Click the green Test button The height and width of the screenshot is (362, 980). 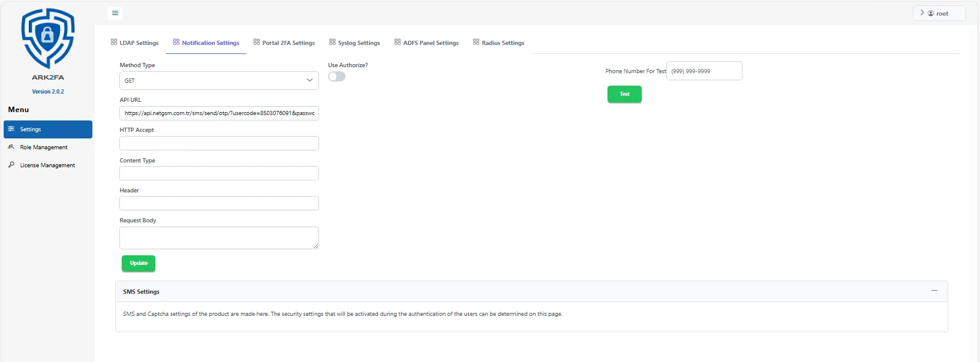point(624,94)
